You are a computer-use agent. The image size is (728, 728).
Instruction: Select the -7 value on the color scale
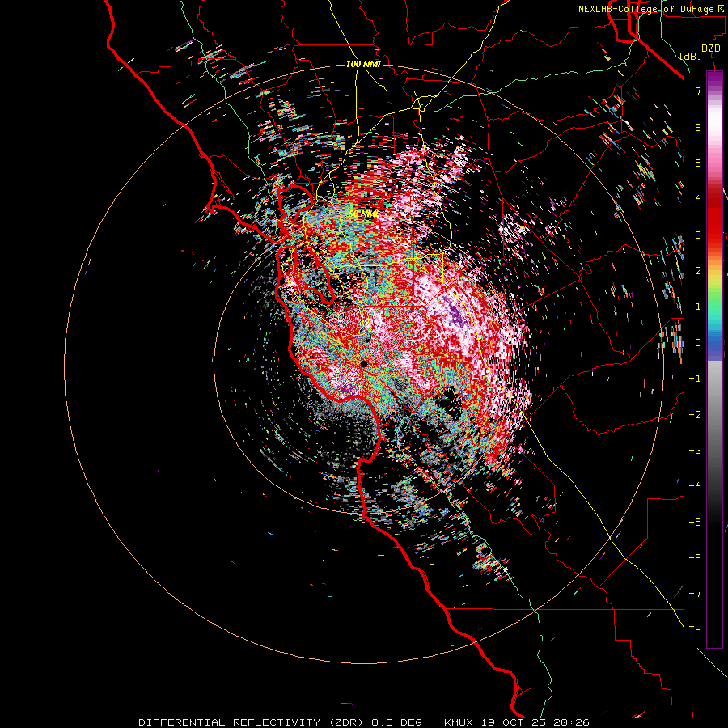695,594
